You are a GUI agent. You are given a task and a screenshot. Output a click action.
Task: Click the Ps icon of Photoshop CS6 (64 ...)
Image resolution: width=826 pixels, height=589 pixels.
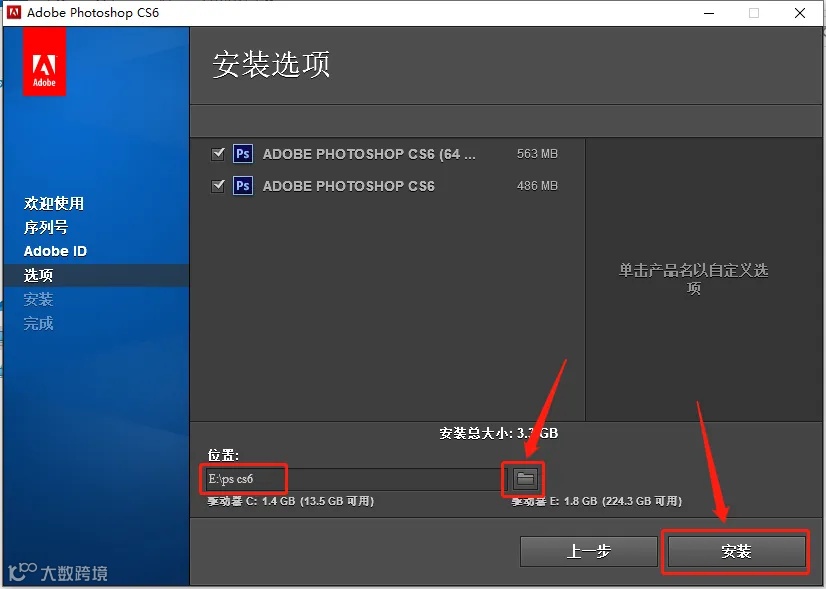pos(243,154)
